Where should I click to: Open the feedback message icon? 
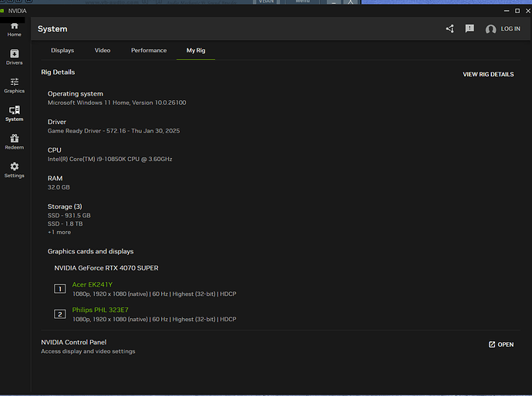click(x=470, y=29)
